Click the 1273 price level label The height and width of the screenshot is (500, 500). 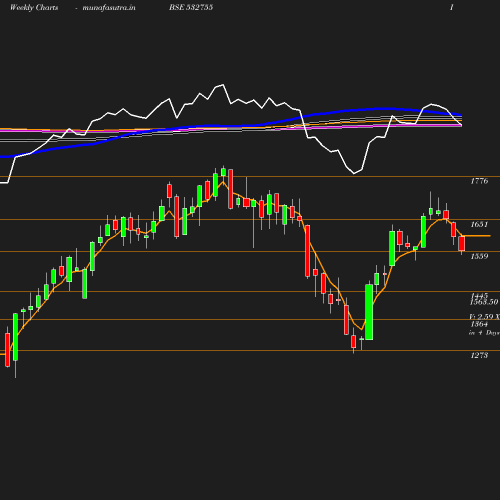click(x=479, y=355)
